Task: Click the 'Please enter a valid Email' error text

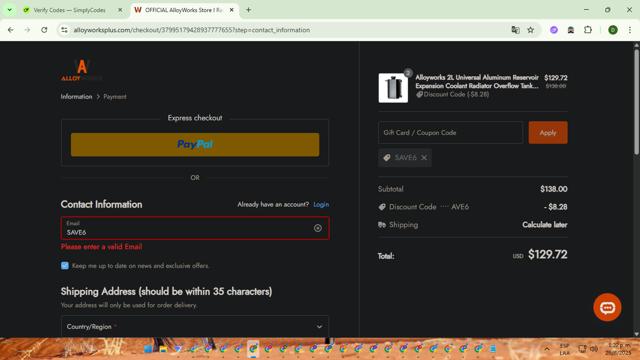Action: pos(102,247)
